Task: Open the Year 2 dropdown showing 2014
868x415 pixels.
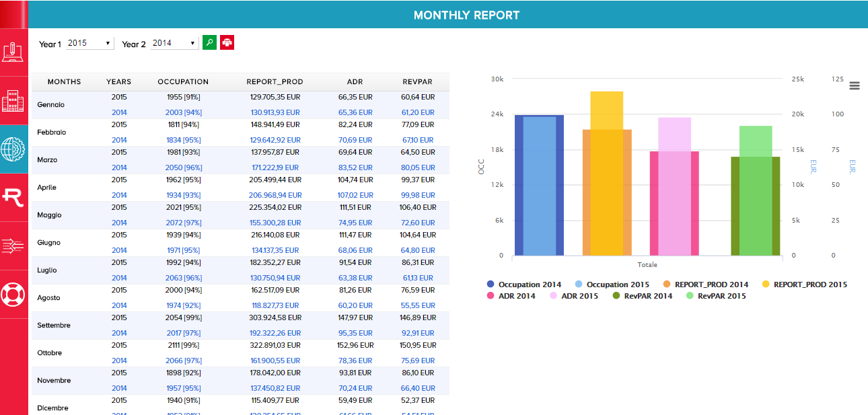Action: click(174, 43)
